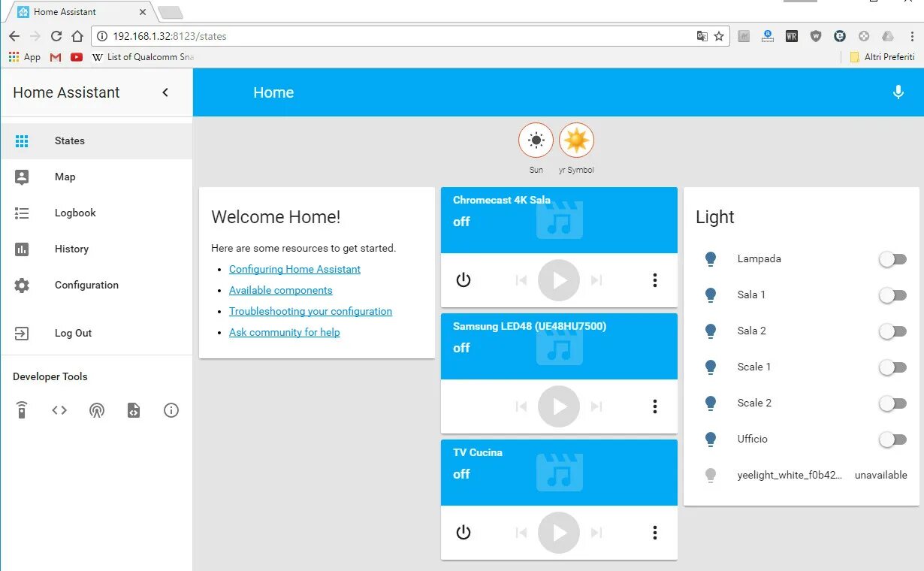924x571 pixels.
Task: Toggle the Scale 1 light switch
Action: pos(892,367)
